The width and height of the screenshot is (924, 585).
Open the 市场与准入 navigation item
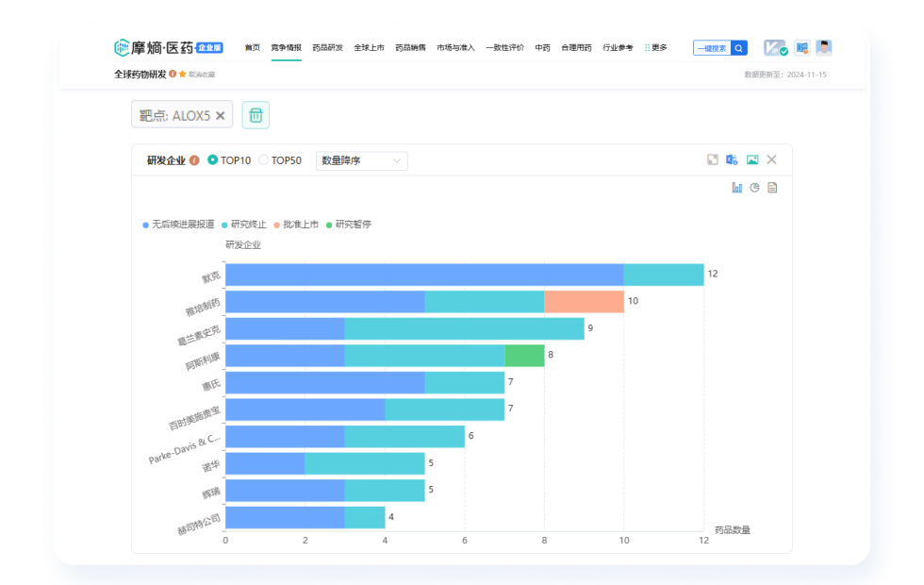(x=455, y=48)
